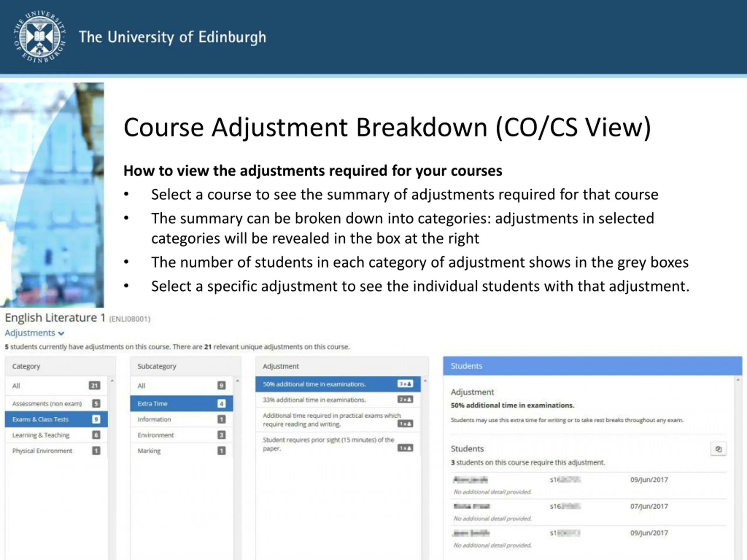This screenshot has width=747, height=560.
Task: Select 33% additional time in examinations adjustment
Action: (338, 400)
